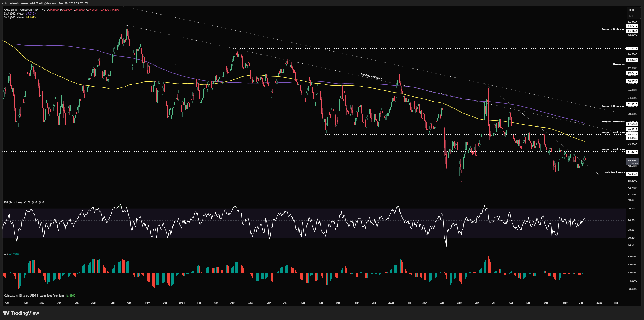Select the BLL unit label
Viewport: 644px width, 320px height.
631,16
